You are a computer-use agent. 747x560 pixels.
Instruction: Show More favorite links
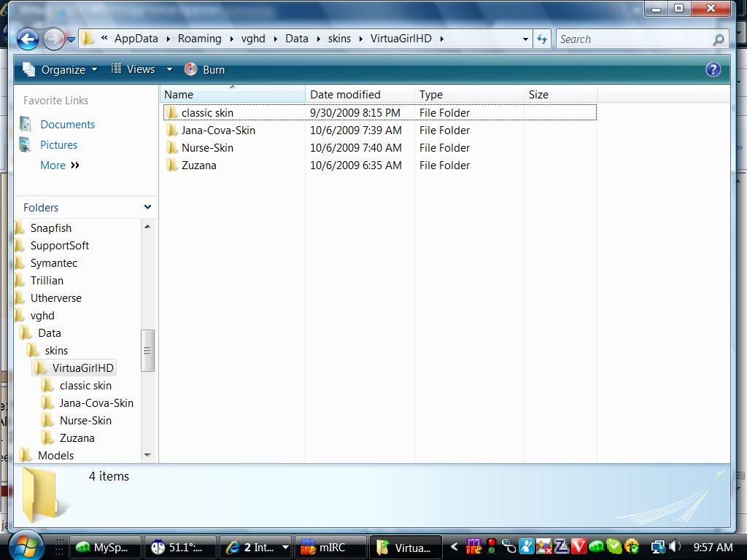coord(60,166)
